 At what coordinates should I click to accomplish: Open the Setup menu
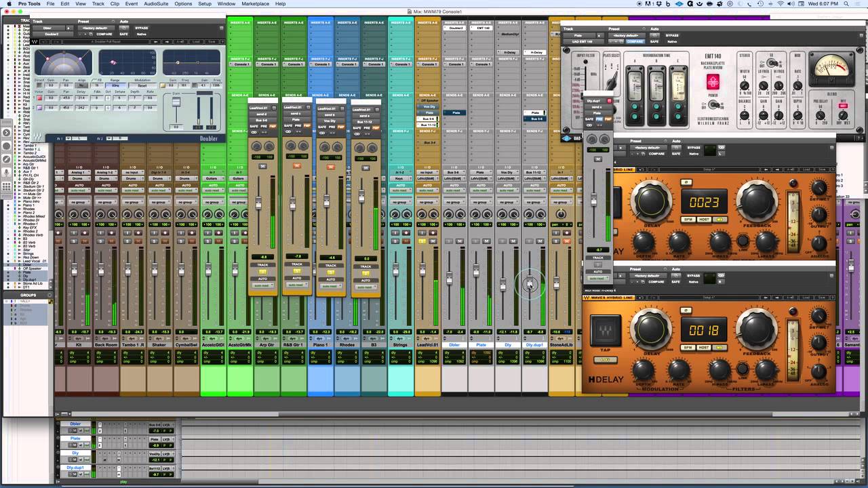point(205,3)
